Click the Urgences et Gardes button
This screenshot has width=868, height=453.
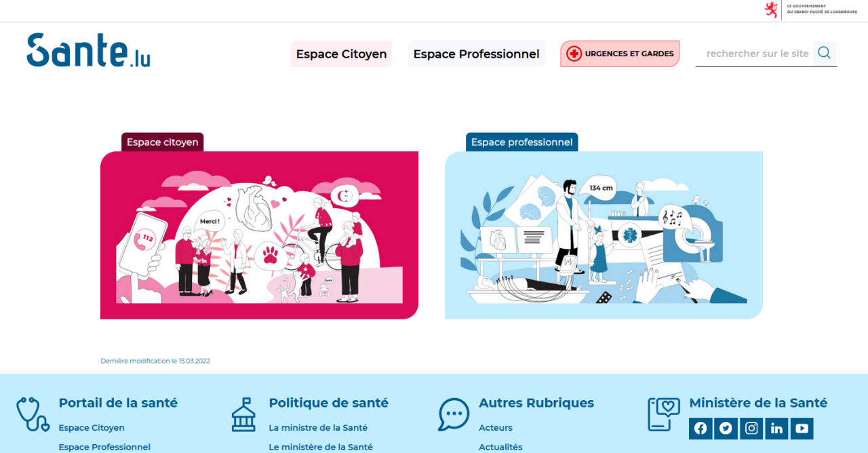620,54
